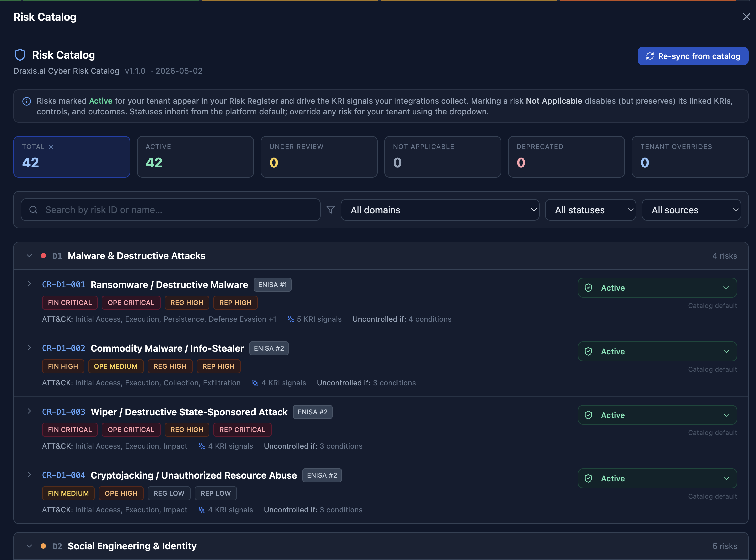Image resolution: width=756 pixels, height=560 pixels.
Task: Expand the CR-D1-001 Ransomware row
Action: (29, 284)
